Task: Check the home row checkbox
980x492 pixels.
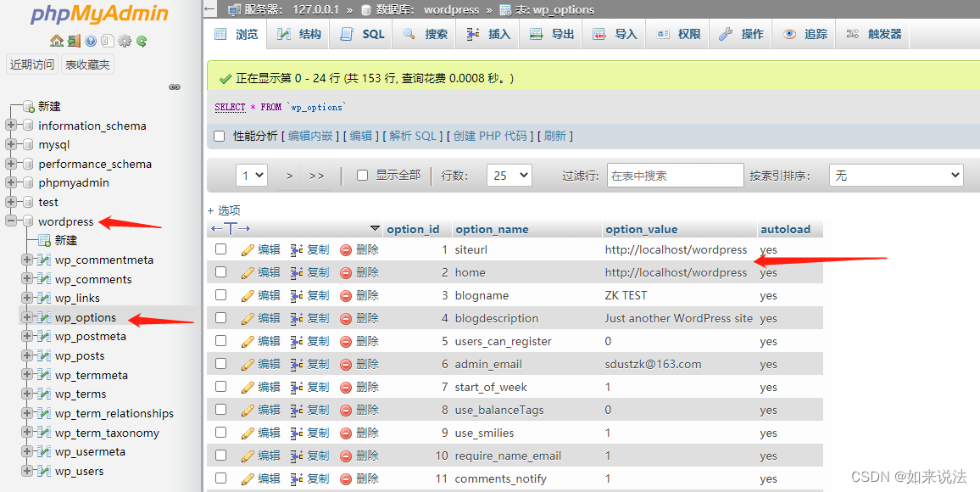Action: pos(220,272)
